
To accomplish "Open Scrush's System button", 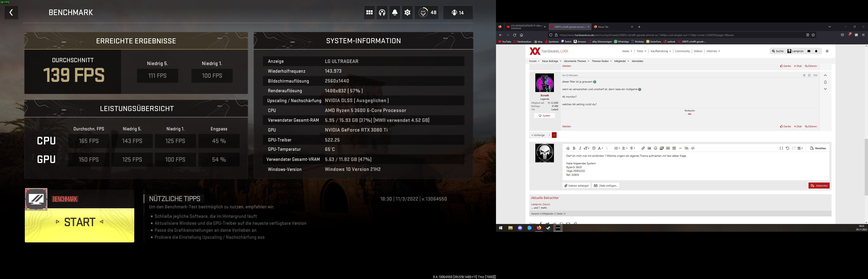I will coord(544,116).
